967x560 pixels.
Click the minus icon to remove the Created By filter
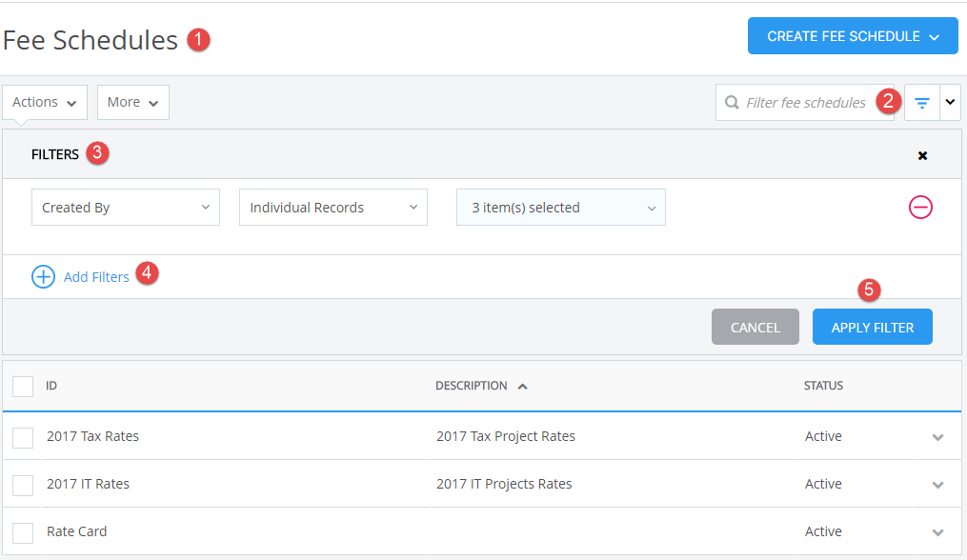[x=920, y=207]
